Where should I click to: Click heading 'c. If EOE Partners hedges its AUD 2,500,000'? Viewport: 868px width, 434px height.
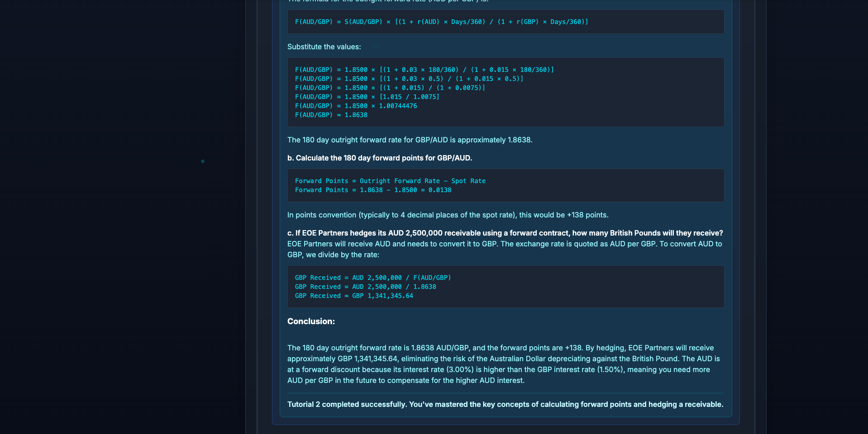click(x=505, y=233)
